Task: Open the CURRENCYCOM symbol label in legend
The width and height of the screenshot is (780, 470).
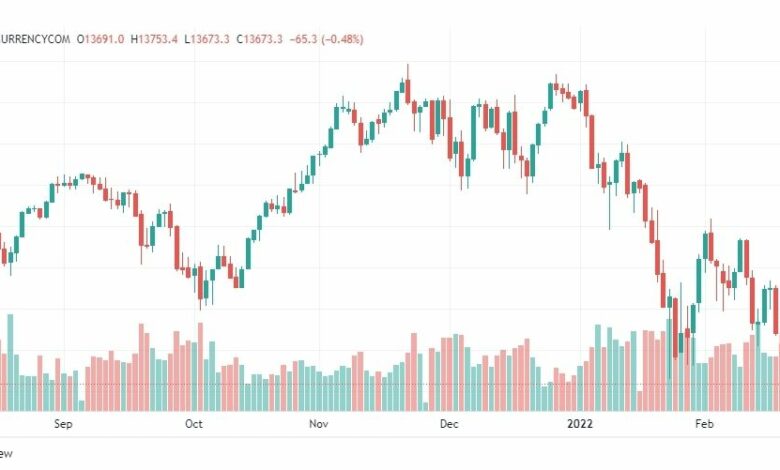Action: click(x=35, y=39)
